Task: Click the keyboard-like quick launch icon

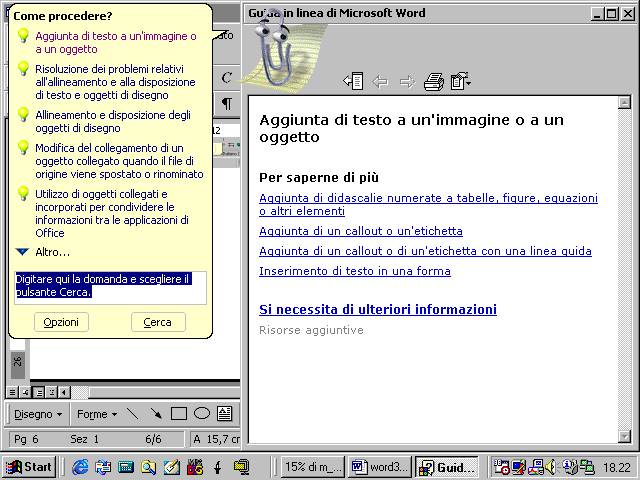Action: tap(126, 467)
